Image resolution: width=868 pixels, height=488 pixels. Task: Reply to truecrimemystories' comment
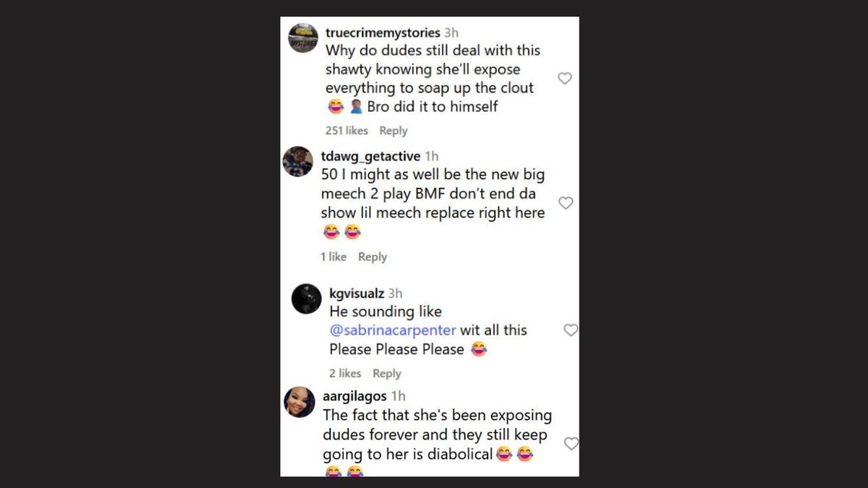393,131
